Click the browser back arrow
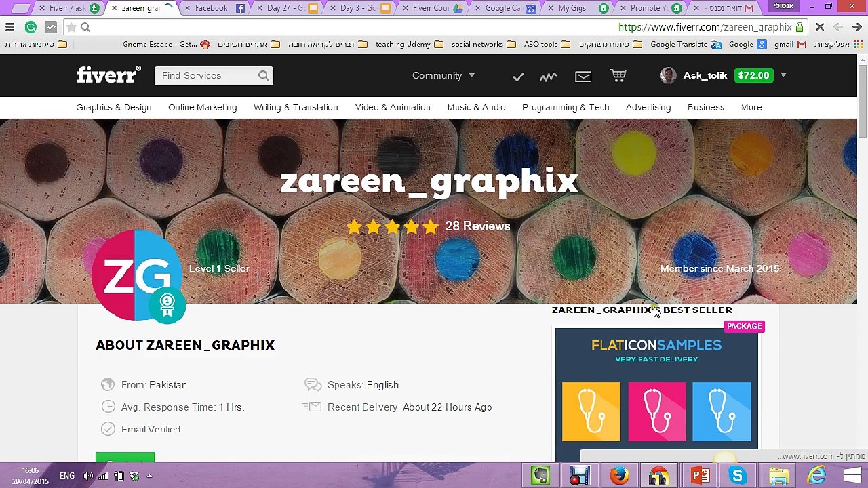 click(838, 27)
